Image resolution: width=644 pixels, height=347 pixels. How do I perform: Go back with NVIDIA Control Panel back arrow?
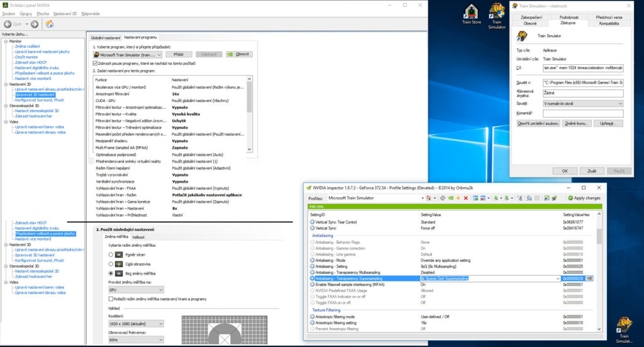[8, 25]
